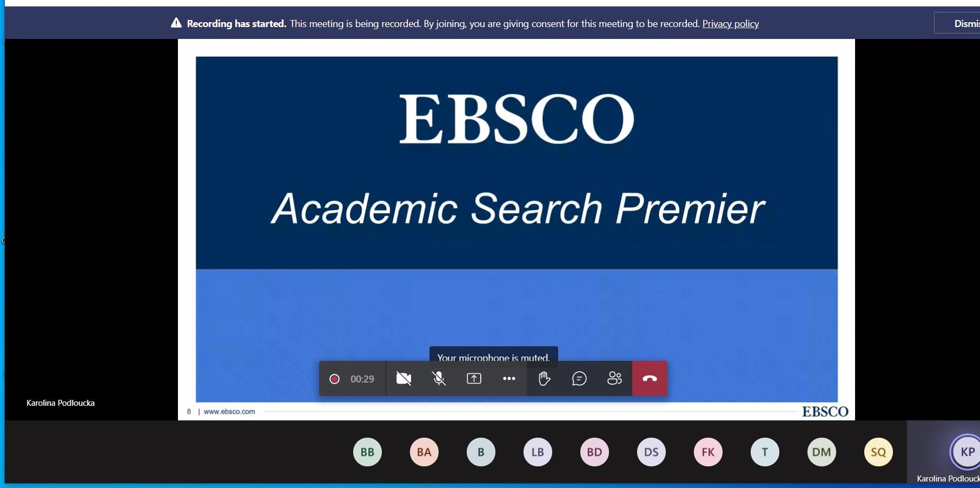Click the red recording indicator
The height and width of the screenshot is (488, 980).
(334, 379)
